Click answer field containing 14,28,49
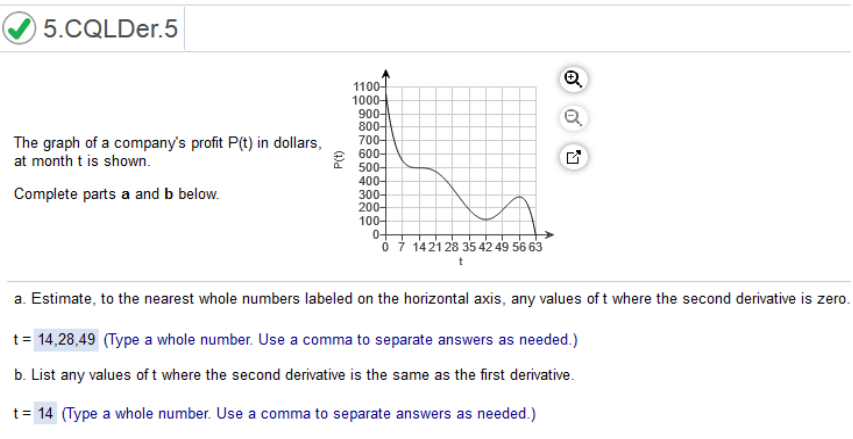 (66, 340)
